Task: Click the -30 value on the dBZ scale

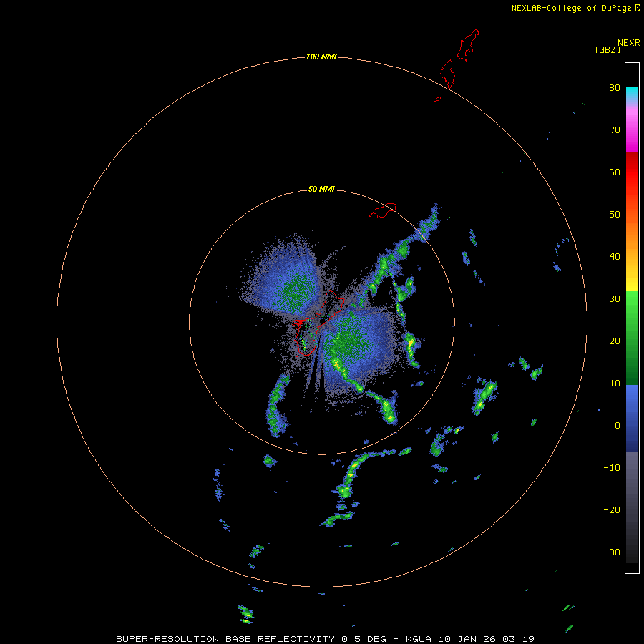Action: click(x=612, y=552)
